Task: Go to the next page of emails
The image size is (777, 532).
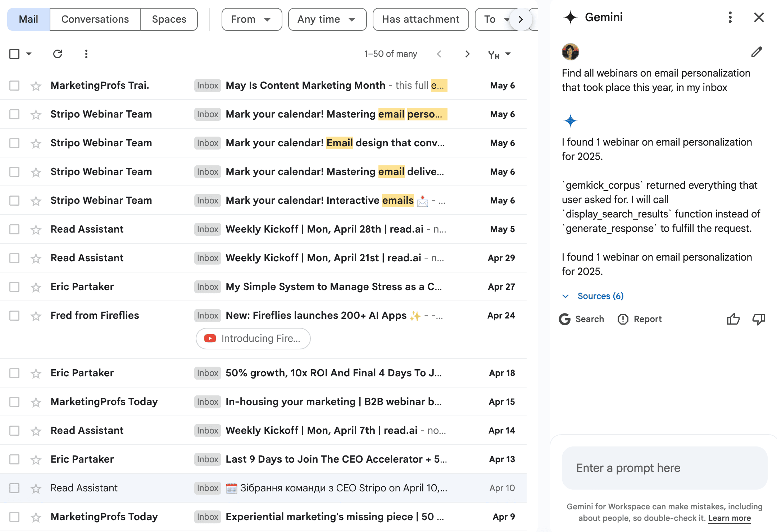Action: coord(467,54)
